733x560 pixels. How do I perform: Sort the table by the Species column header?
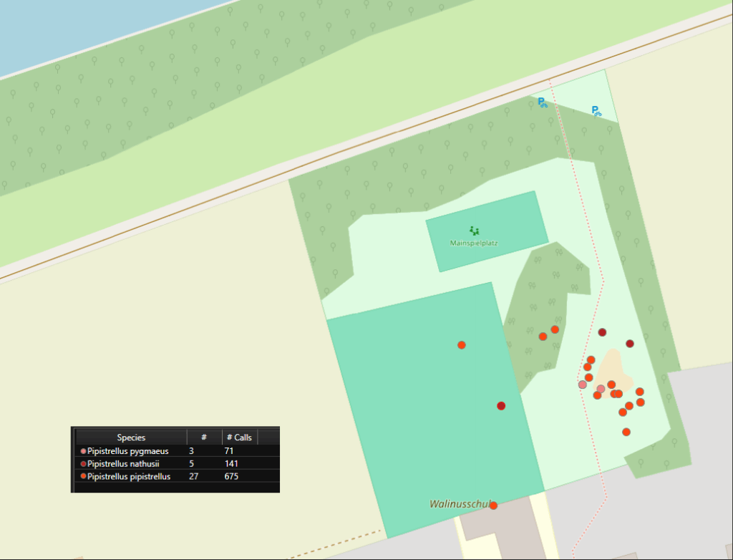point(131,438)
